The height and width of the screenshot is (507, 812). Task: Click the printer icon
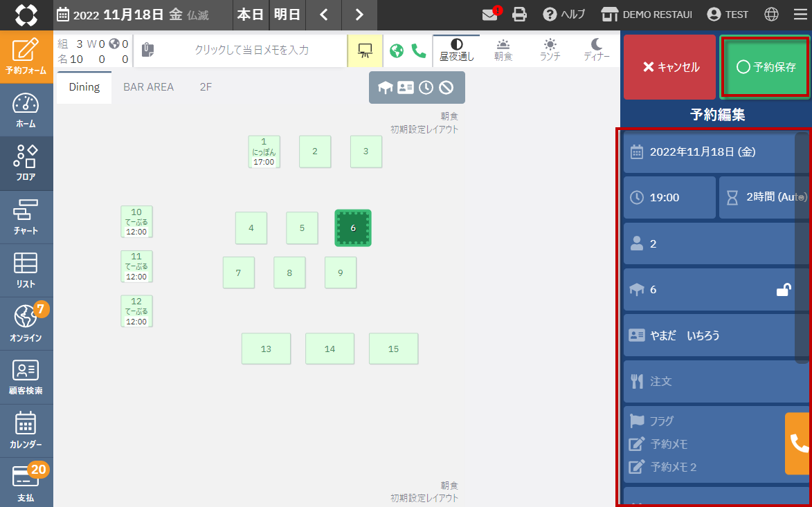click(x=519, y=15)
